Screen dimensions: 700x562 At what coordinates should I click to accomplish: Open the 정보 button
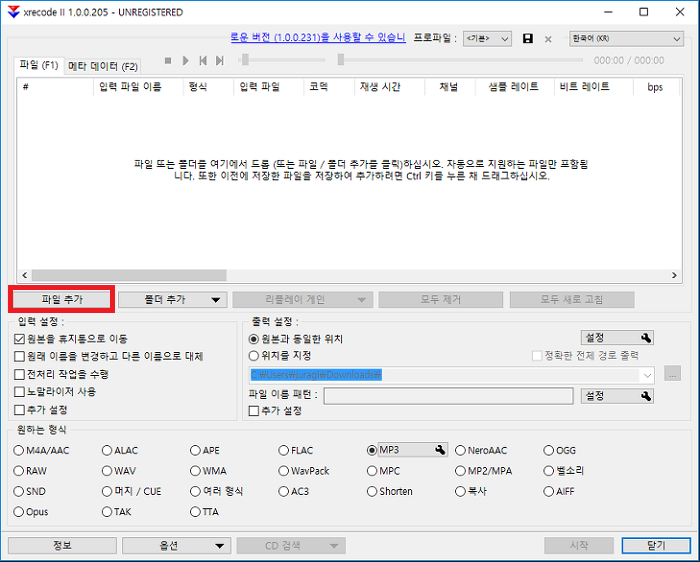click(x=62, y=546)
